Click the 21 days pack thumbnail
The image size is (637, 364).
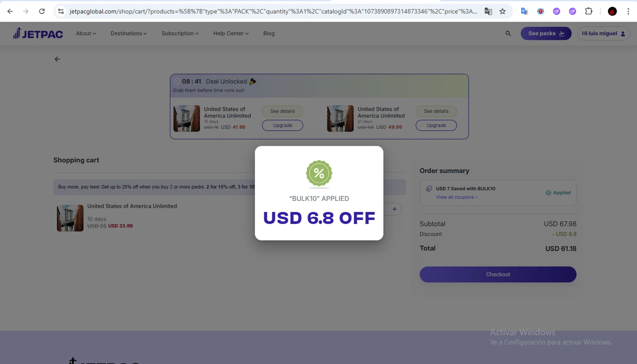click(x=340, y=119)
